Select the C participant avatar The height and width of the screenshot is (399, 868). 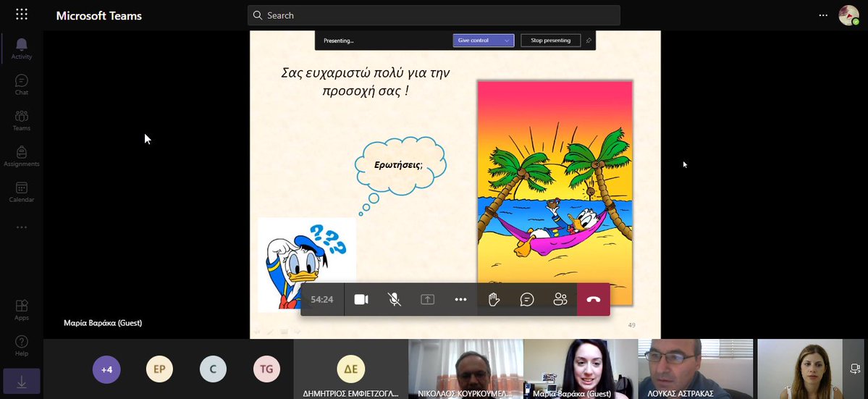click(213, 369)
